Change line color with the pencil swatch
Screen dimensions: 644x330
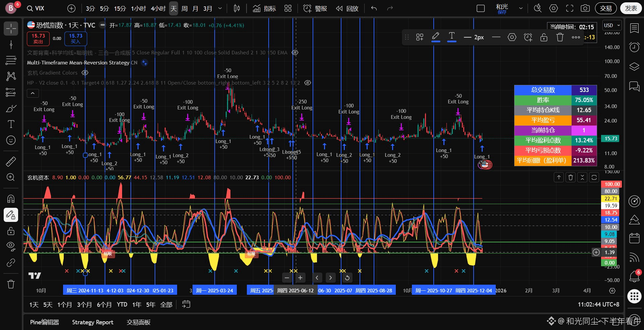point(435,37)
